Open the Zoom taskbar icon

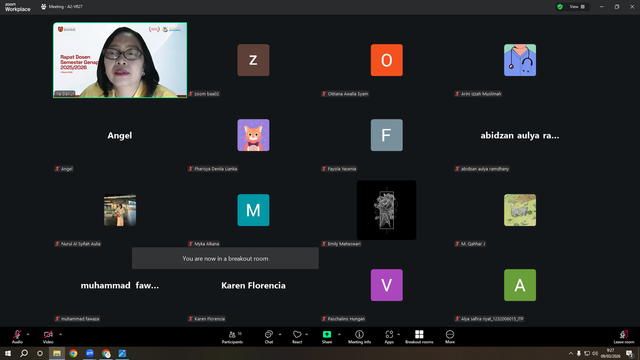(90, 353)
